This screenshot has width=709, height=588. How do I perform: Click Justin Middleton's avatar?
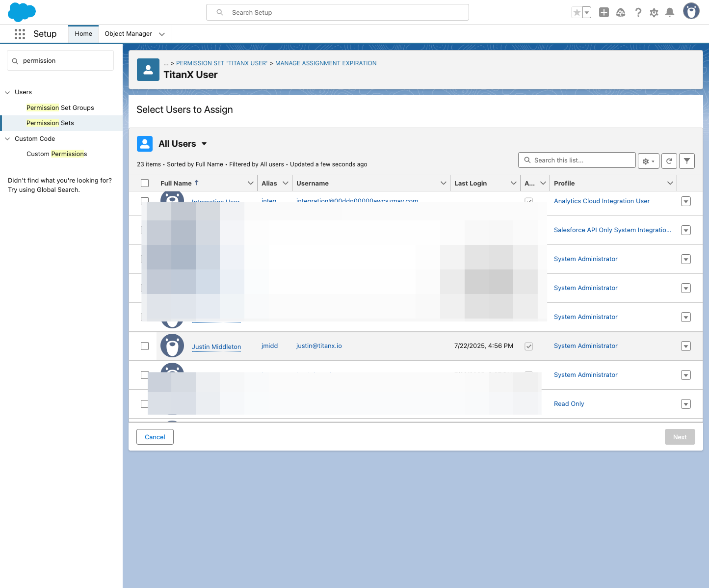(x=172, y=346)
